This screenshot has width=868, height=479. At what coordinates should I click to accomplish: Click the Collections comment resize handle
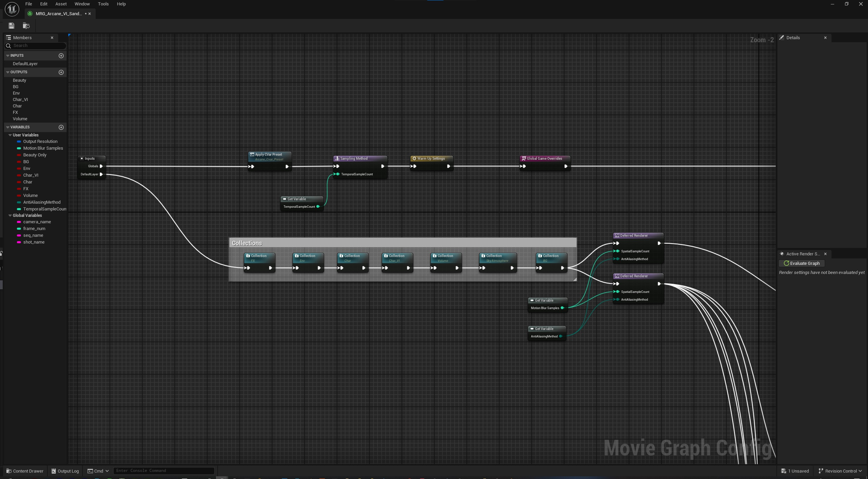click(x=575, y=279)
